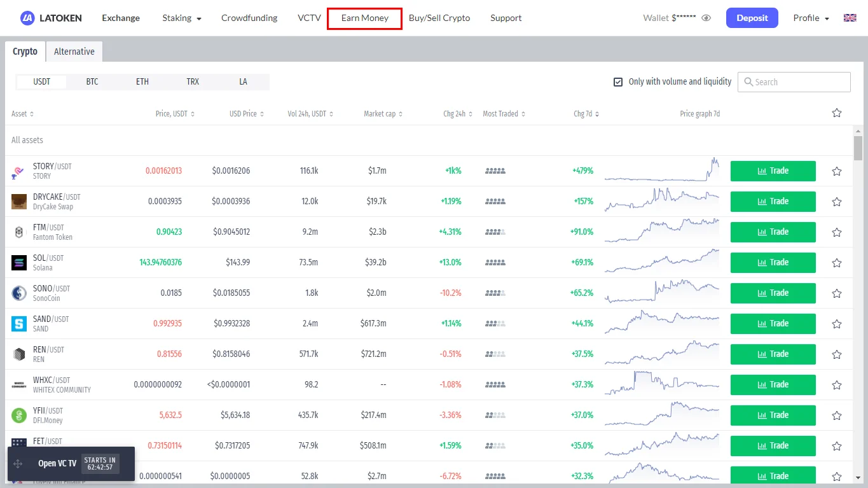
Task: Open the Support page
Action: pyautogui.click(x=506, y=18)
